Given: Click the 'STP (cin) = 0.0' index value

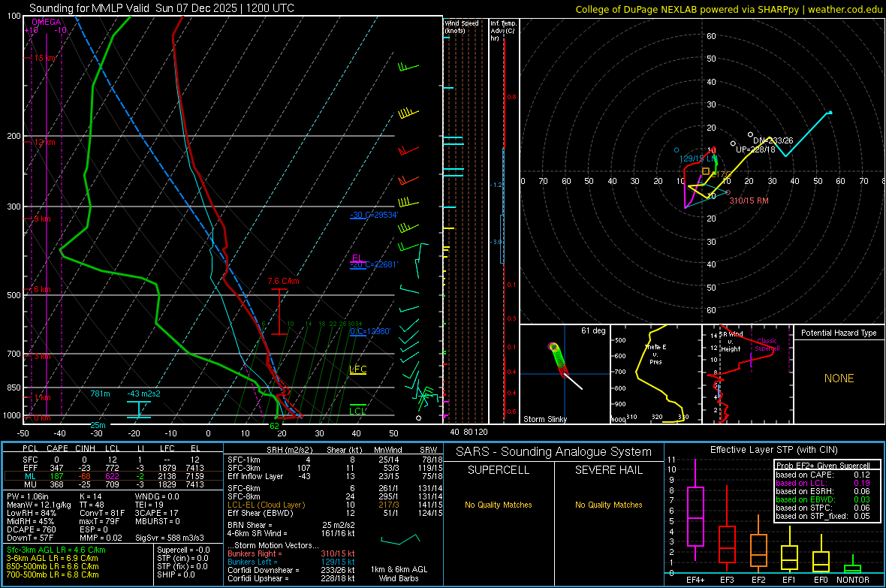Looking at the screenshot, I should pos(182,558).
